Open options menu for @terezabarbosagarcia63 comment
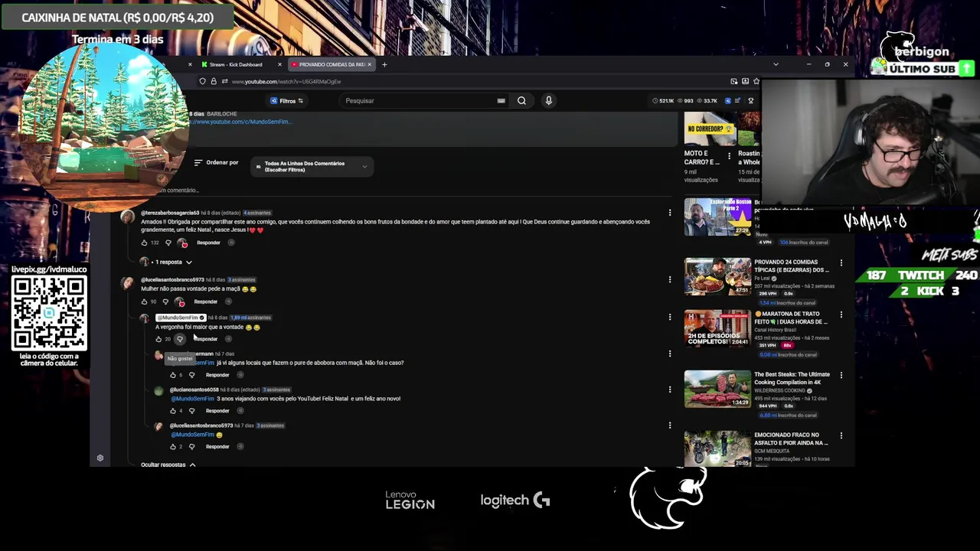980x551 pixels. pos(670,213)
